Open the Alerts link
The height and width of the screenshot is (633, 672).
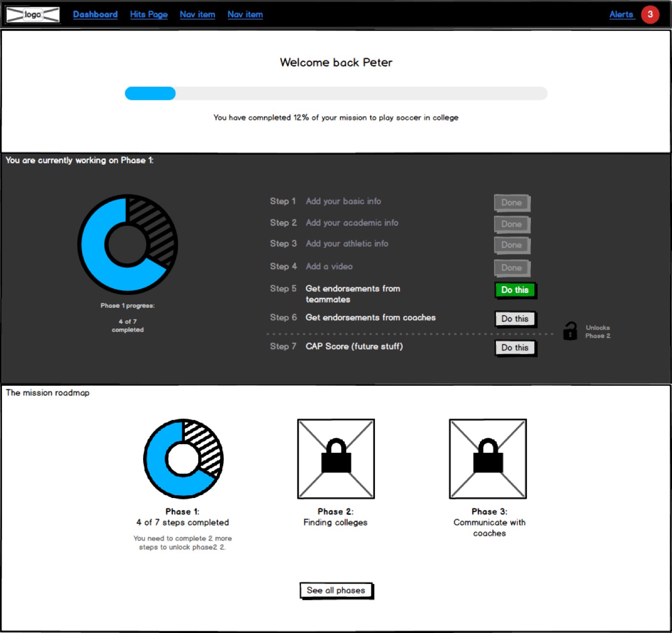pyautogui.click(x=621, y=14)
